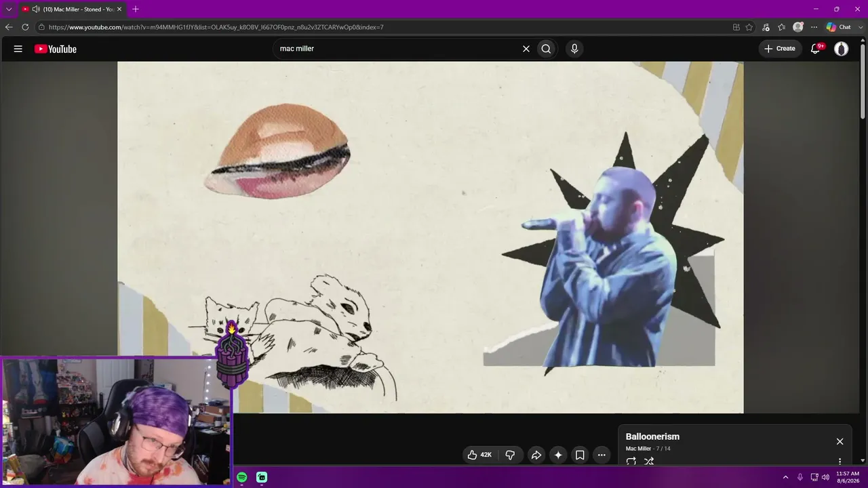Like the video with 42K likes
The height and width of the screenshot is (488, 868).
[479, 455]
